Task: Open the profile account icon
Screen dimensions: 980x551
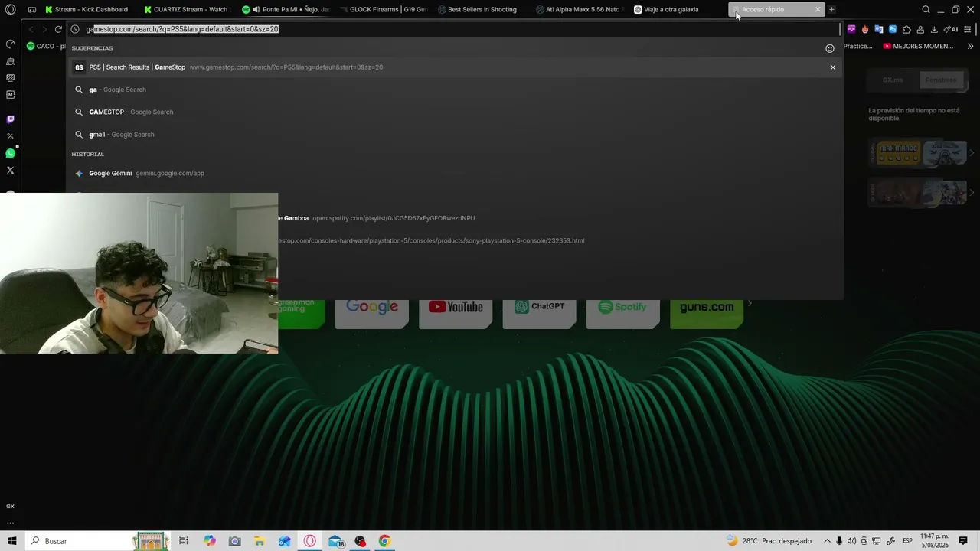Action: [920, 29]
